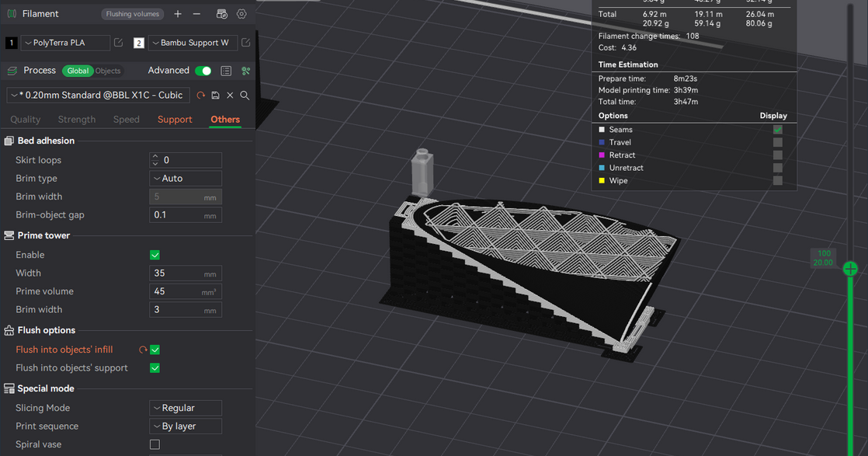
Task: Switch to the Strength tab
Action: click(x=77, y=120)
